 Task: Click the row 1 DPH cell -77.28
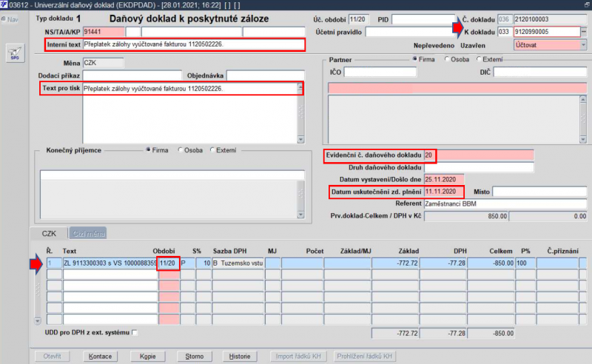[443, 263]
